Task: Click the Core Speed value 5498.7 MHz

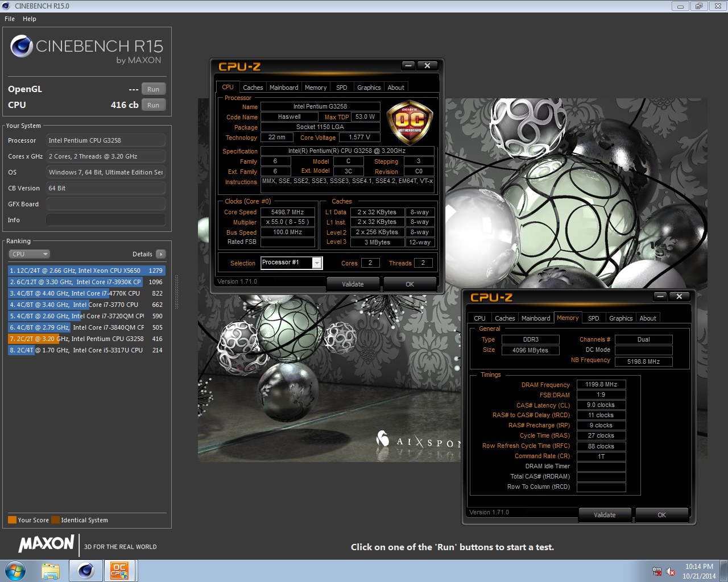Action: [x=288, y=212]
